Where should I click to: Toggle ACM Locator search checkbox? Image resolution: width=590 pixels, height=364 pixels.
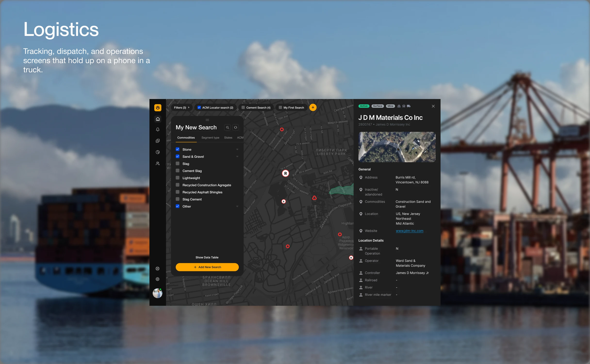(x=199, y=108)
